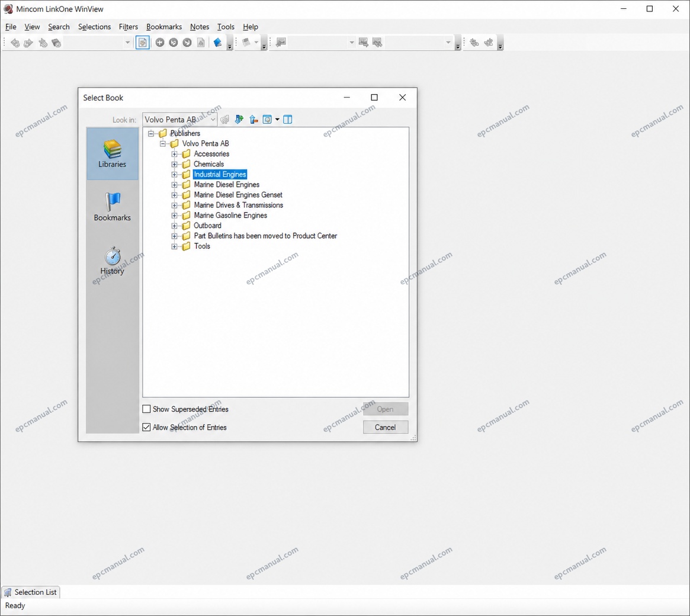Select the Marine Gasoline Engines folder
This screenshot has height=616, width=690.
click(x=230, y=216)
